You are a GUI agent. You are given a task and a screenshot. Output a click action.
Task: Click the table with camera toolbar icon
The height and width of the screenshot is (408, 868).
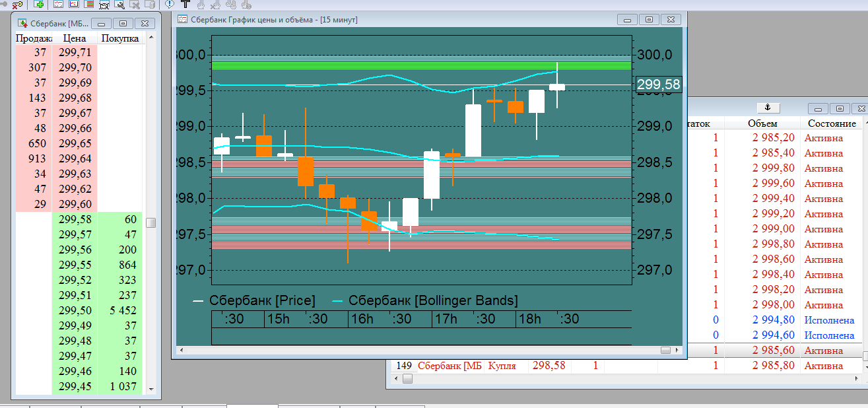coord(104,5)
